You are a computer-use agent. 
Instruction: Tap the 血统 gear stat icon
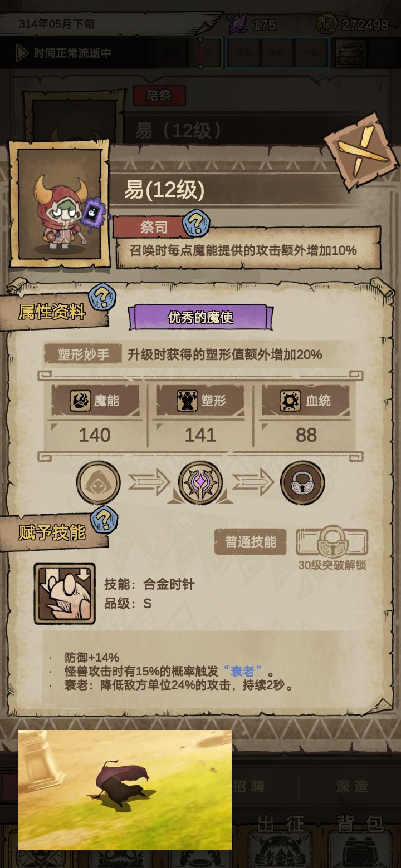pyautogui.click(x=290, y=401)
